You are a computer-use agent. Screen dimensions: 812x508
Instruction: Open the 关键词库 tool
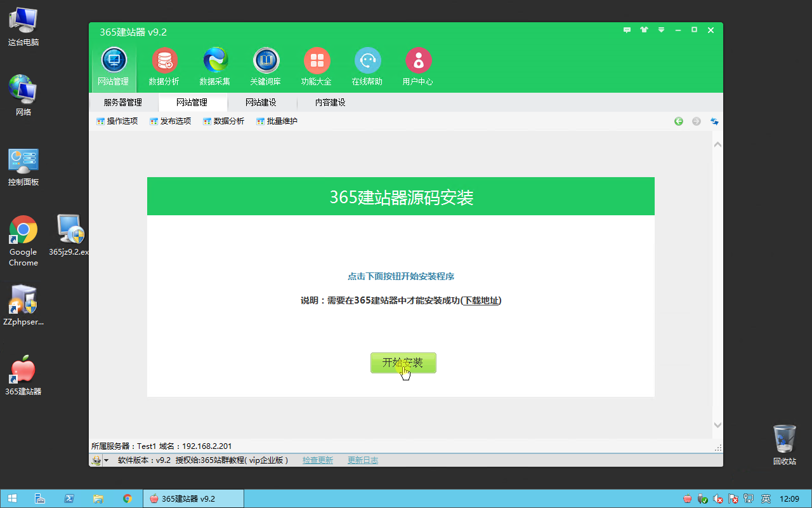[x=266, y=67]
